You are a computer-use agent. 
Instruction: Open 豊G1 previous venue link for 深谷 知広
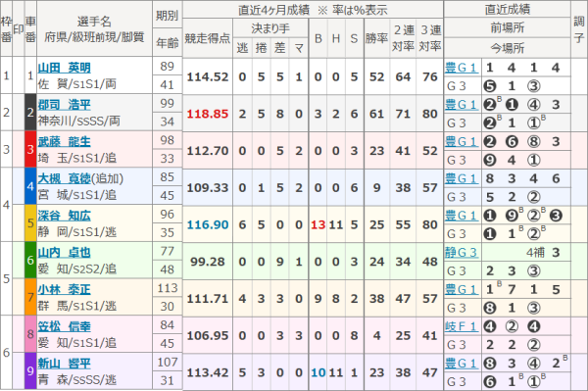coord(462,216)
